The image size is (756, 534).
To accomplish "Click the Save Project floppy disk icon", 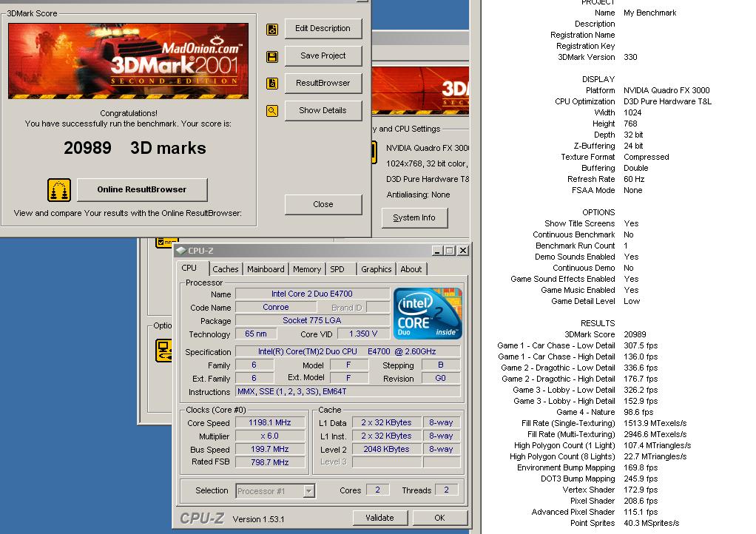I will (272, 55).
